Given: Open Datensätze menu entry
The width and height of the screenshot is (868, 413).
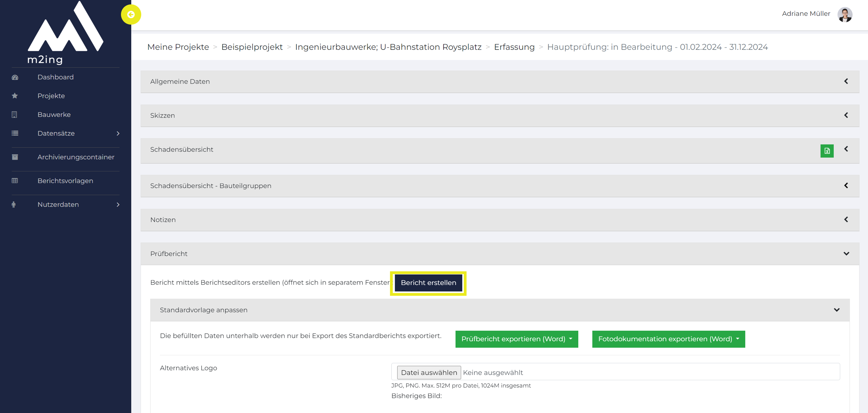Looking at the screenshot, I should pos(56,133).
